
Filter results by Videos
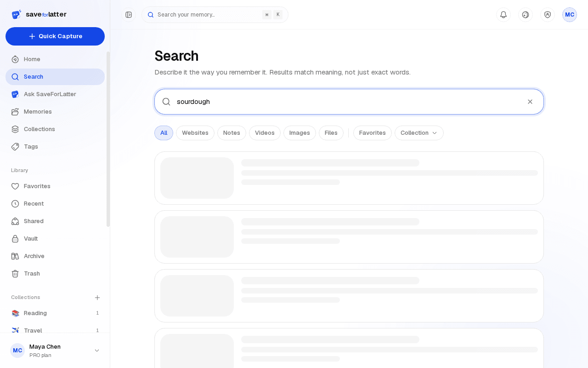click(x=265, y=133)
